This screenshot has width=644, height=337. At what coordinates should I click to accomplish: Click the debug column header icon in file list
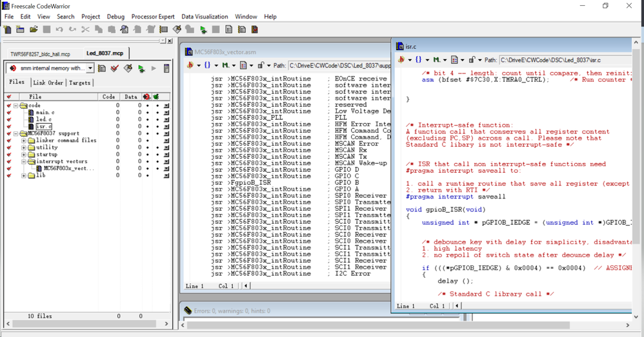coord(146,97)
